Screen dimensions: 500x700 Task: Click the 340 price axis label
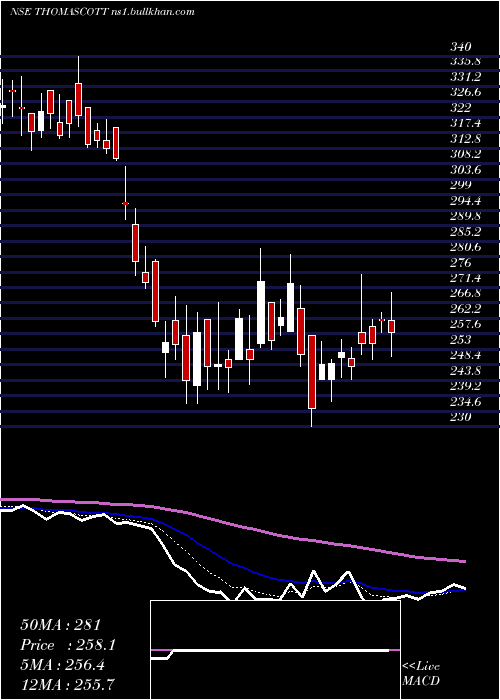(x=461, y=46)
